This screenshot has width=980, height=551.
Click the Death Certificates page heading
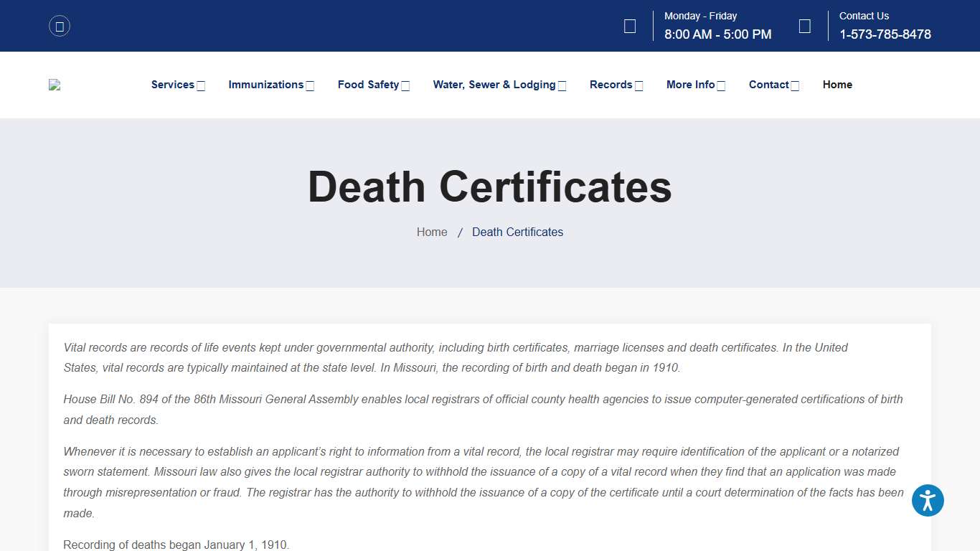click(x=490, y=187)
